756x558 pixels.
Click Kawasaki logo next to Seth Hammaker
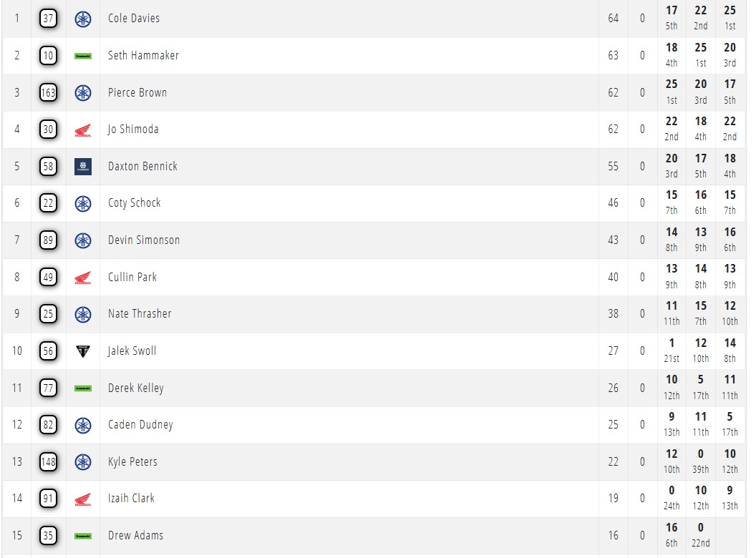83,56
